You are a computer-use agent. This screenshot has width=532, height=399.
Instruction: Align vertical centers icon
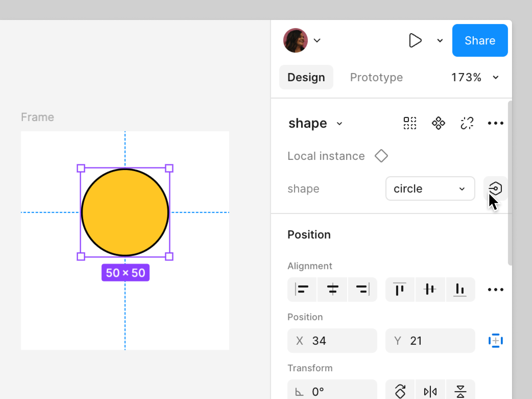click(x=430, y=290)
